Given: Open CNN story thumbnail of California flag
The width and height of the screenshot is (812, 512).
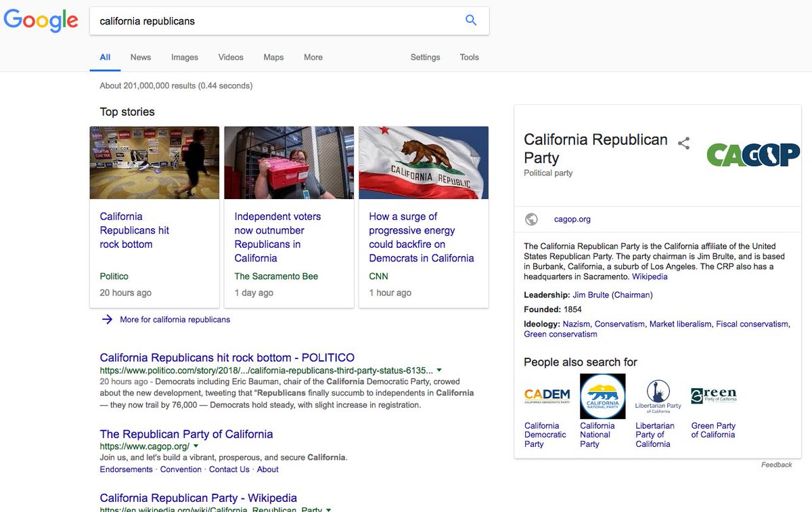Looking at the screenshot, I should [x=424, y=163].
